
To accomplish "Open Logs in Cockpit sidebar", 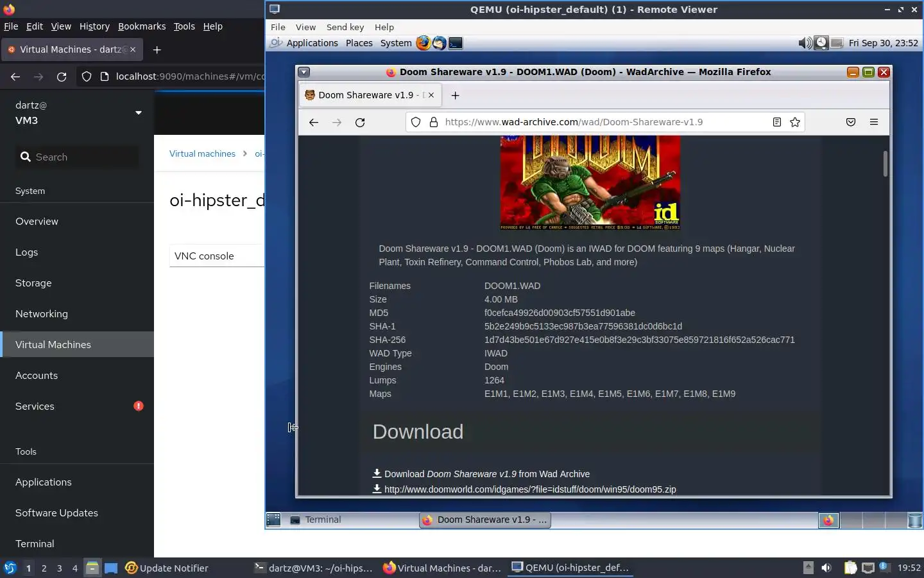I will point(77,252).
